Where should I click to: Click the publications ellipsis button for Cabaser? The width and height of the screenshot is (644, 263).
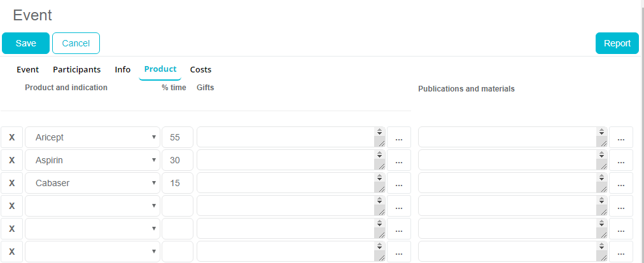click(x=620, y=183)
